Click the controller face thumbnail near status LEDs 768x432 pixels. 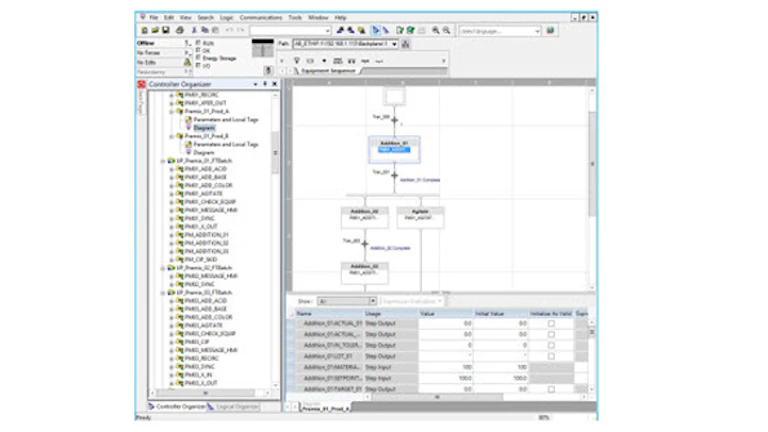[x=263, y=48]
